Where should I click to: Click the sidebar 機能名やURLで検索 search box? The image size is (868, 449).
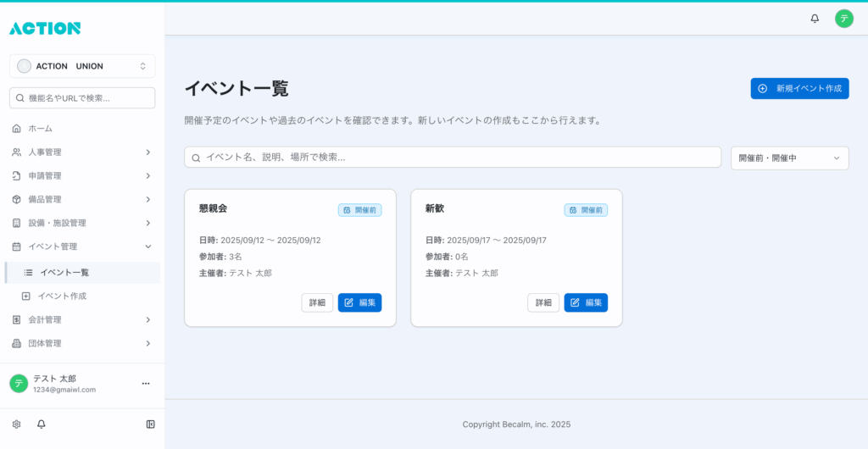82,98
